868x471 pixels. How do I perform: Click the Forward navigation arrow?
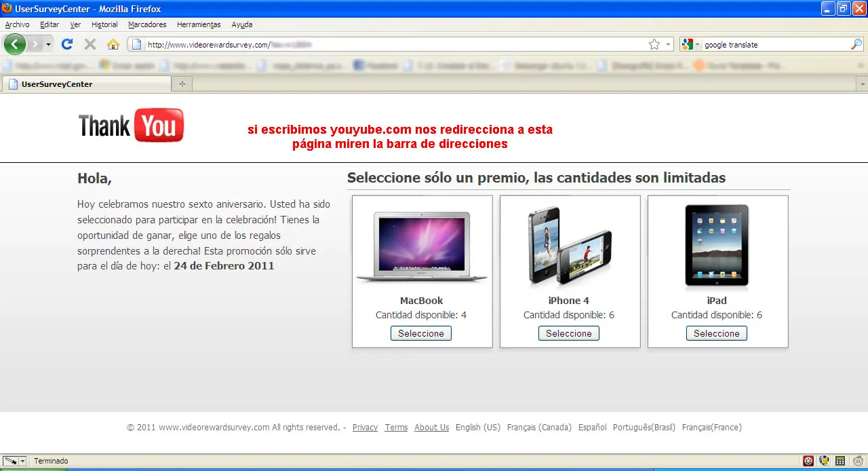pyautogui.click(x=35, y=45)
